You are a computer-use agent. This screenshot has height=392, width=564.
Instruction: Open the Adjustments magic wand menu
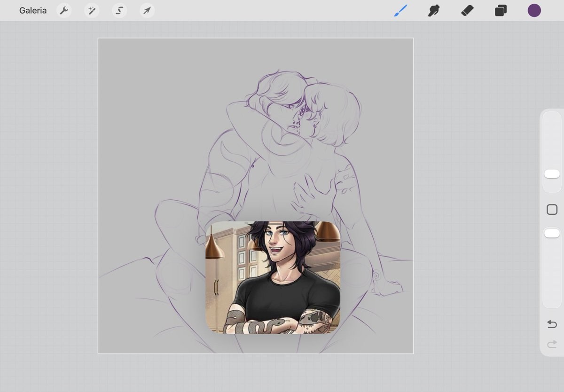coord(92,10)
